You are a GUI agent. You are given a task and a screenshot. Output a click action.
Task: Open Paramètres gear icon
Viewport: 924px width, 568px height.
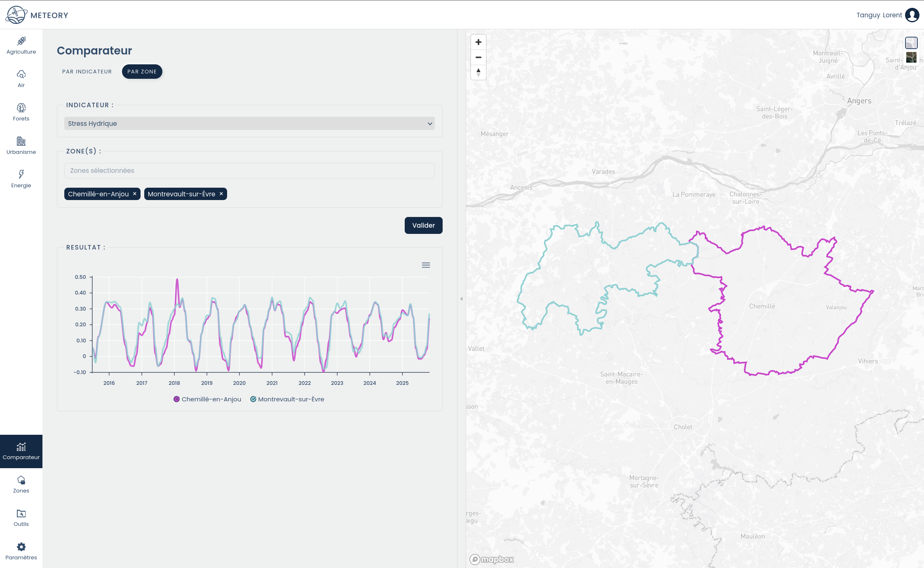tap(21, 547)
